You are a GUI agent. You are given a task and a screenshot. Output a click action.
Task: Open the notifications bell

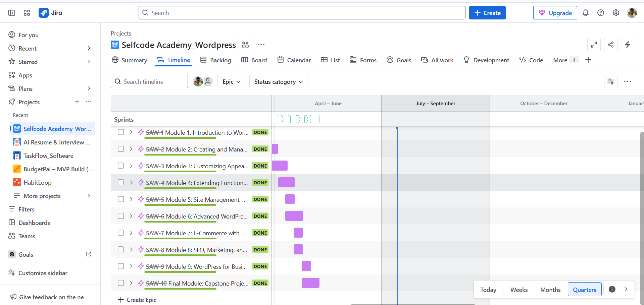coord(586,13)
